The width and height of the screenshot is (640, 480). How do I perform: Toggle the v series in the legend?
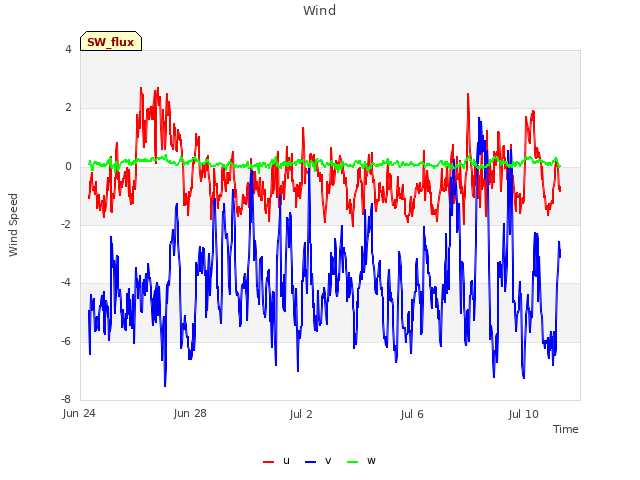pyautogui.click(x=318, y=461)
